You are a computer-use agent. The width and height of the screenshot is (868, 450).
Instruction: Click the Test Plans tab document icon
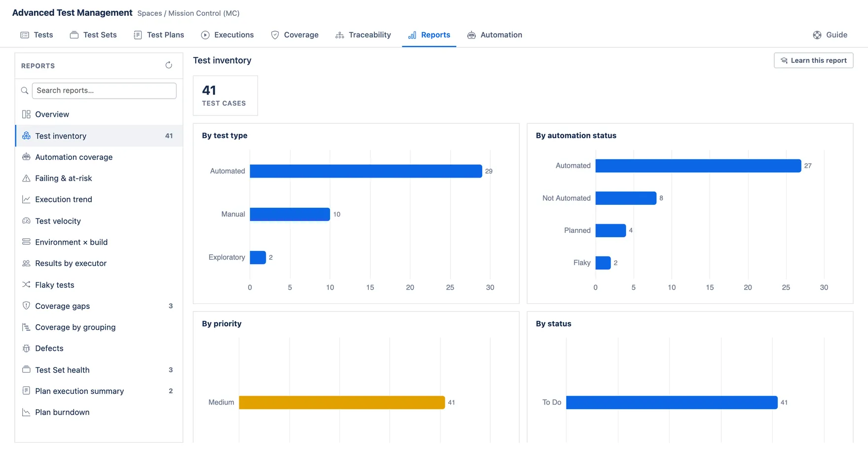click(138, 35)
